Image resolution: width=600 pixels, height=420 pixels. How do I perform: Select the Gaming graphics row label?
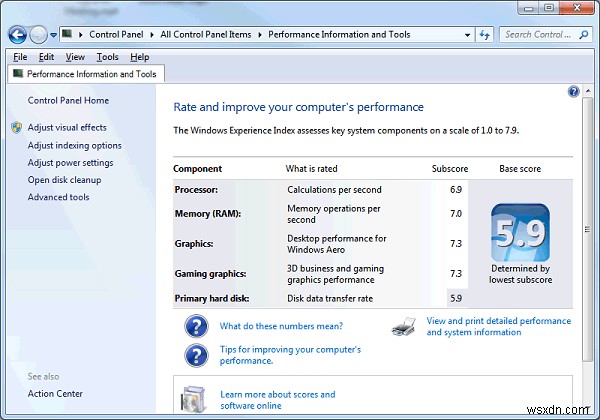point(210,274)
